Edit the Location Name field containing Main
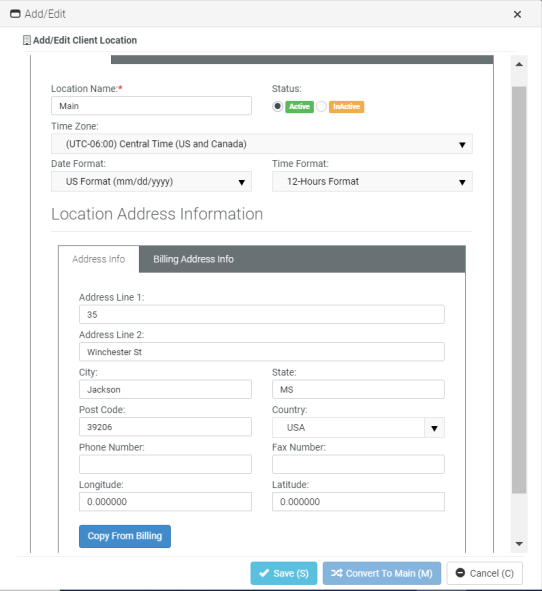 [152, 106]
